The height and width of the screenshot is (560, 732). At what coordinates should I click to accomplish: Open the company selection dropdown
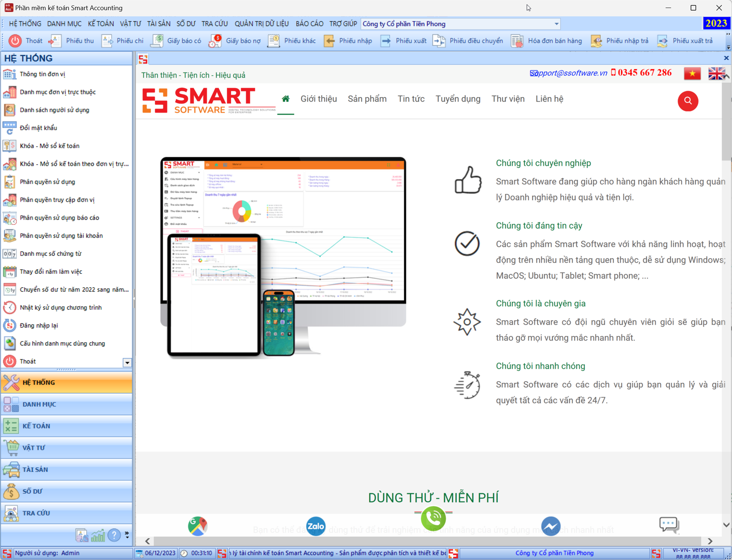[556, 24]
